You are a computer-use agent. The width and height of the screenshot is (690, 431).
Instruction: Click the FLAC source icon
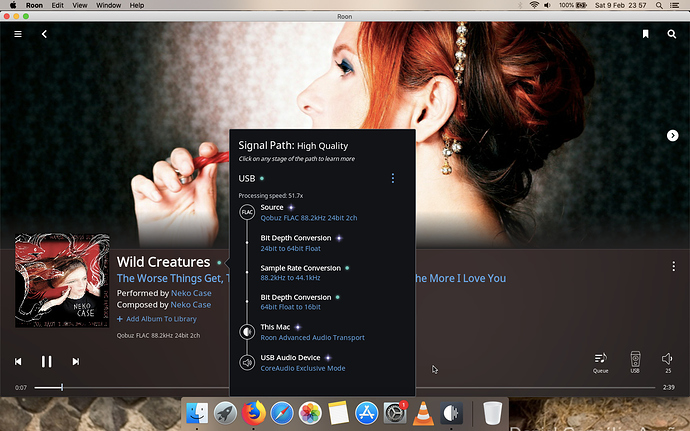click(247, 212)
